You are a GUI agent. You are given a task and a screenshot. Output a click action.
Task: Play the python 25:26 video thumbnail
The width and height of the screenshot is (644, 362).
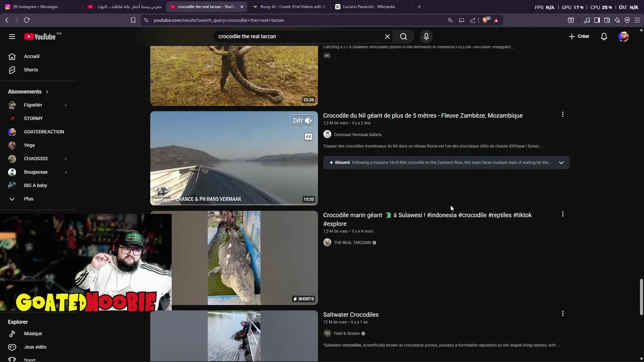pos(234,75)
